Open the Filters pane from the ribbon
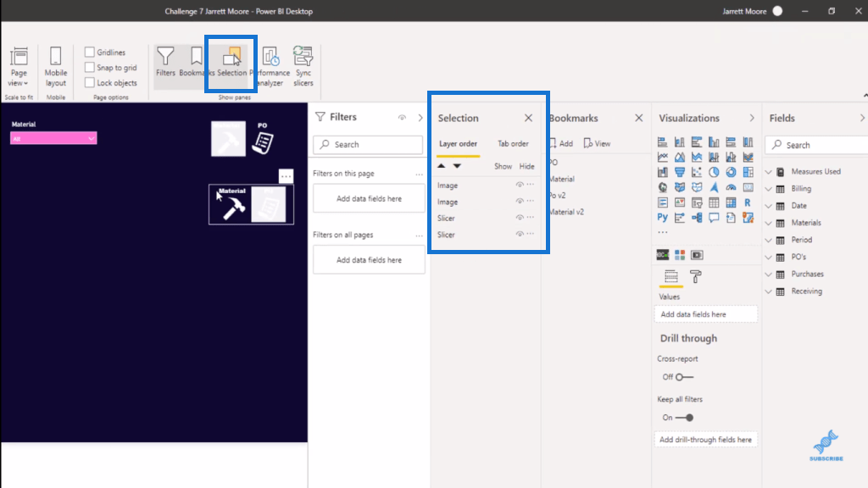This screenshot has height=488, width=868. (x=165, y=61)
